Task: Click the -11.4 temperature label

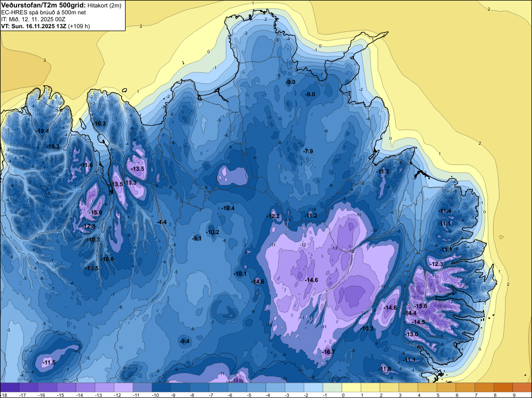Action: click(x=445, y=211)
